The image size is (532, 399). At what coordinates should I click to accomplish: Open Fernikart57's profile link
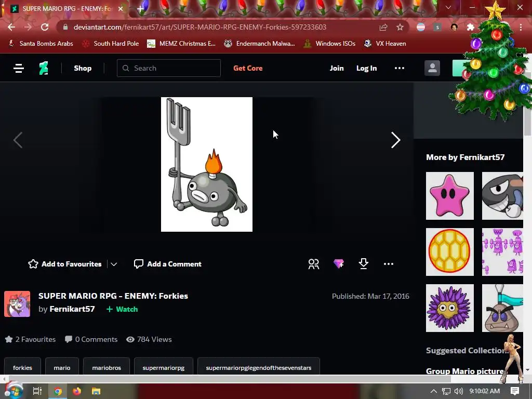tap(72, 309)
